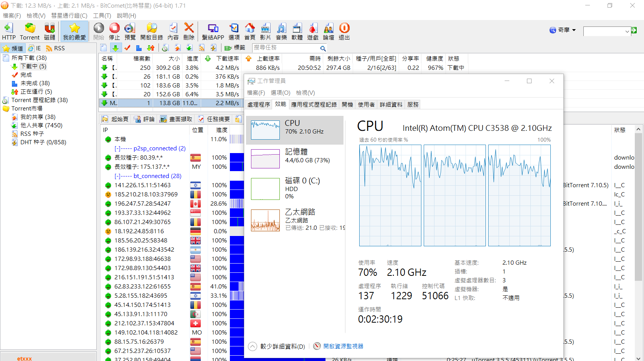This screenshot has width=644, height=361.
Task: Click red-green arrows running filter icon
Action: pos(151,48)
